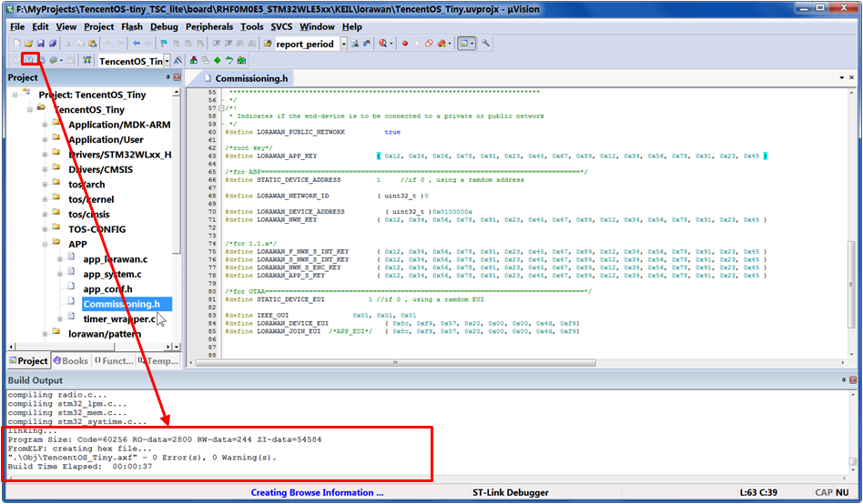The height and width of the screenshot is (504, 863).
Task: Select app_system.c in project tree
Action: click(112, 274)
